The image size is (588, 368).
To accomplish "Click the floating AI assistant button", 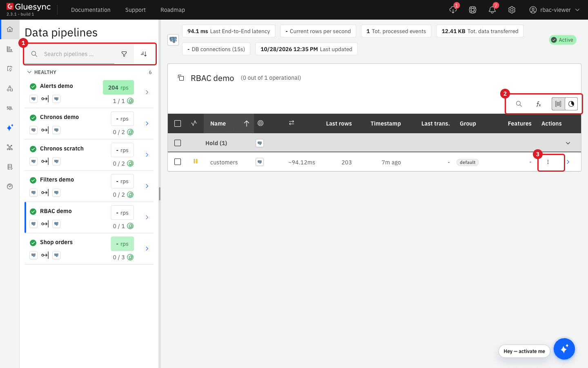I will (x=564, y=349).
